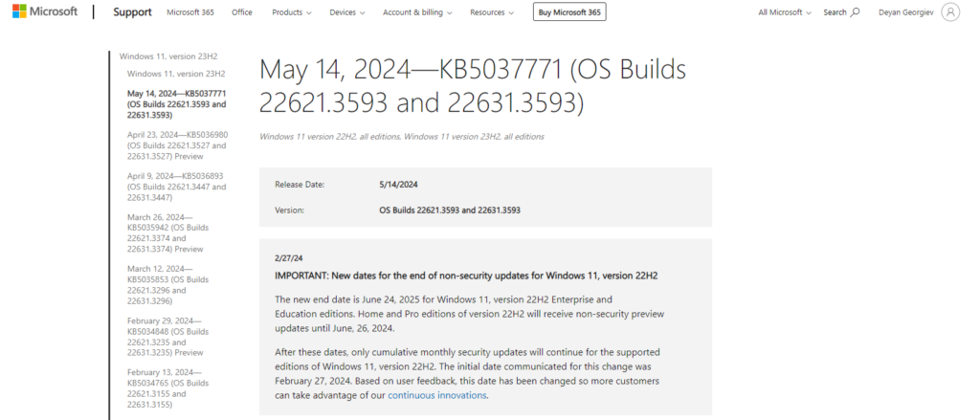Open March 12, 2024 KB5035853 article
Image resolution: width=980 pixels, height=420 pixels.
pyautogui.click(x=168, y=284)
